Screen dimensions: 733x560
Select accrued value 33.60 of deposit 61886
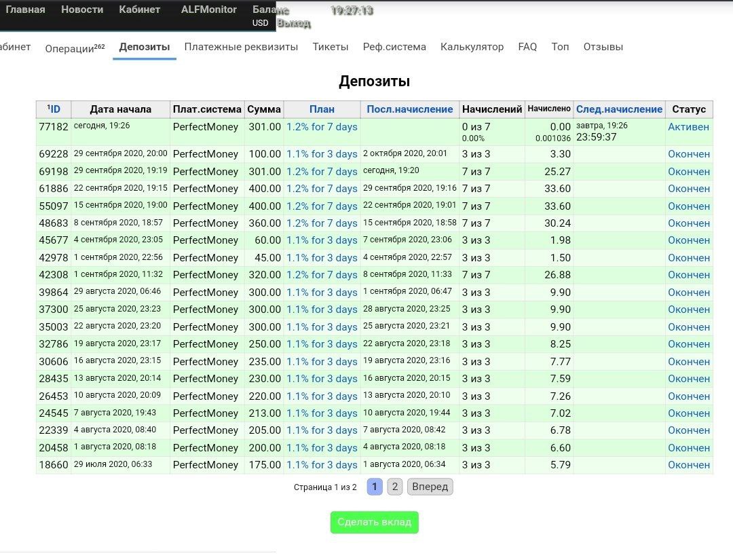[557, 189]
